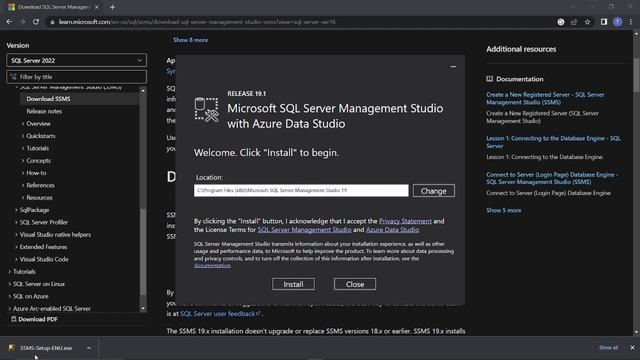Click the sidebar tree scrollbar
The image size is (640, 360).
coord(142,251)
